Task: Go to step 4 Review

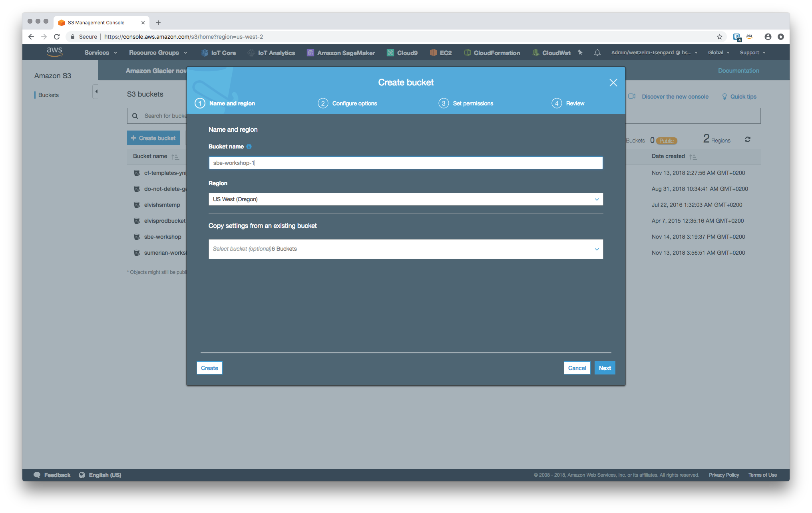Action: click(568, 103)
